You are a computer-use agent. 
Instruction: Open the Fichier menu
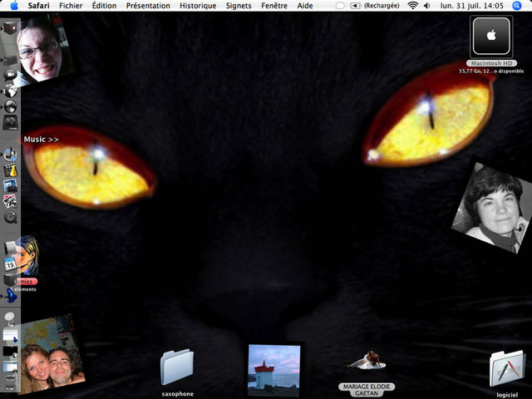tap(71, 5)
